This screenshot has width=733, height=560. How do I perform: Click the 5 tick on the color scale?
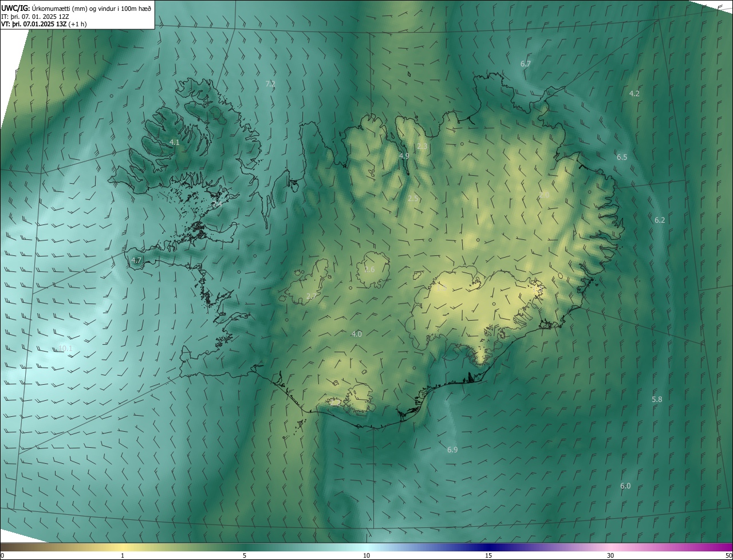click(245, 555)
